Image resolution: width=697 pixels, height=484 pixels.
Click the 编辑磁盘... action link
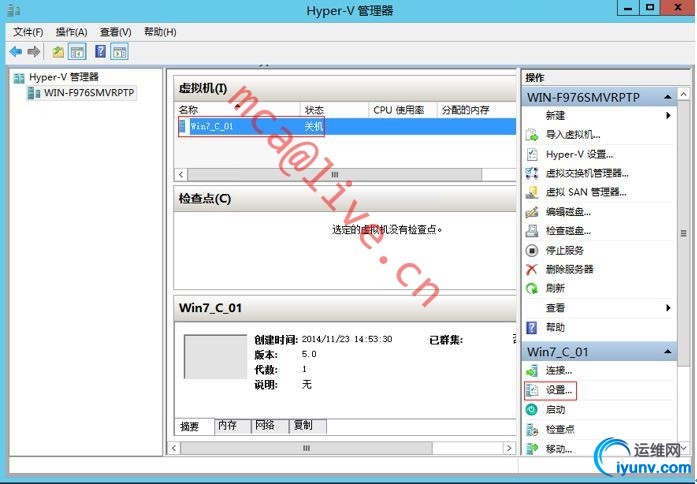tap(569, 212)
